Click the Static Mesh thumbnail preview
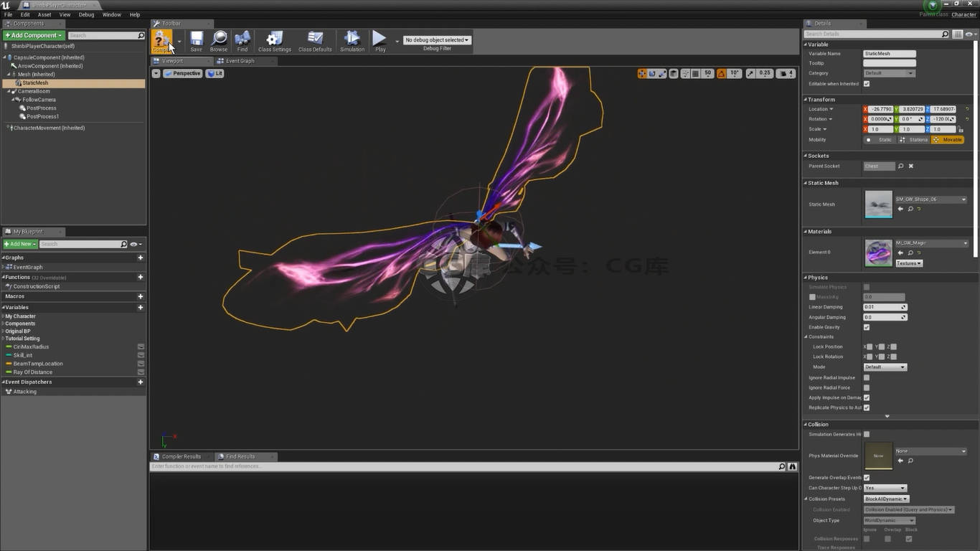The width and height of the screenshot is (980, 551). [x=879, y=204]
